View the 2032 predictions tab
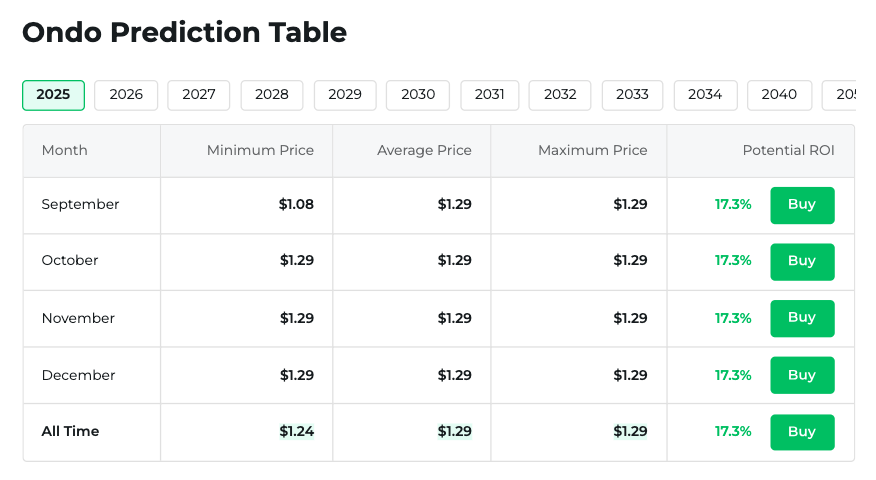 (x=560, y=95)
